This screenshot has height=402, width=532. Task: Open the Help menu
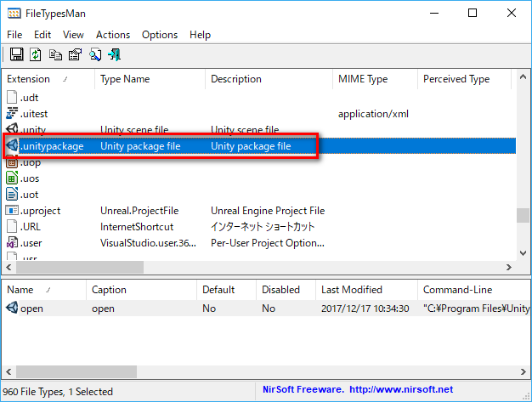click(x=201, y=35)
